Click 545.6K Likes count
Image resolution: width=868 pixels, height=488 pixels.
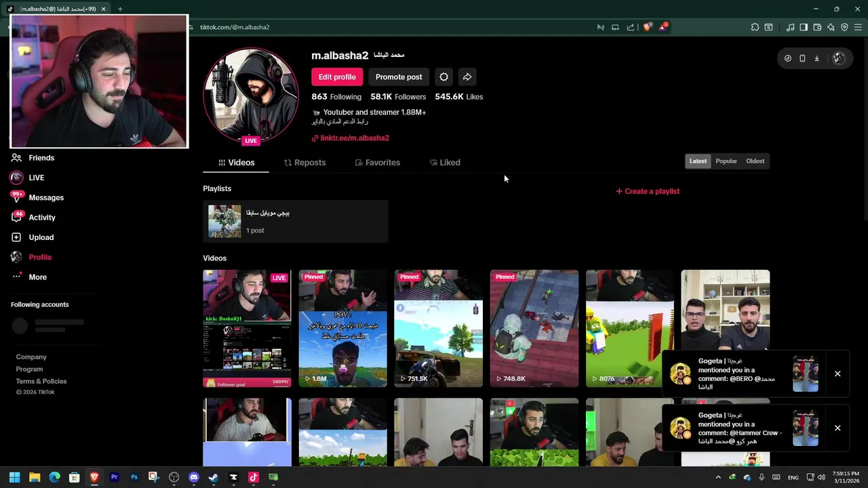click(459, 97)
